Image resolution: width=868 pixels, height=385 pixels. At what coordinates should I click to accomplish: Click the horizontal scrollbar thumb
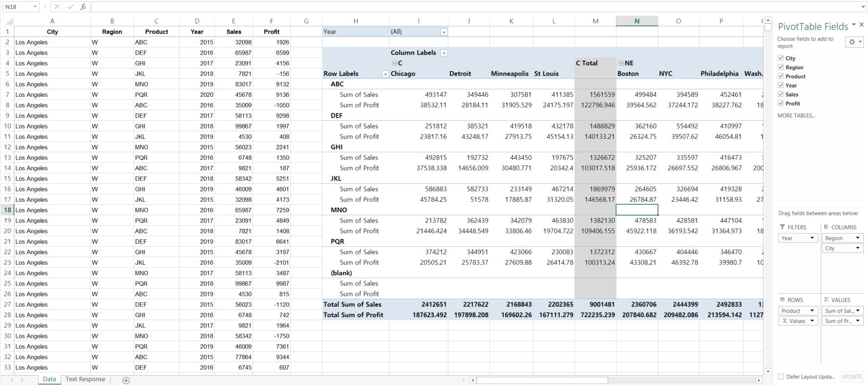coord(542,380)
